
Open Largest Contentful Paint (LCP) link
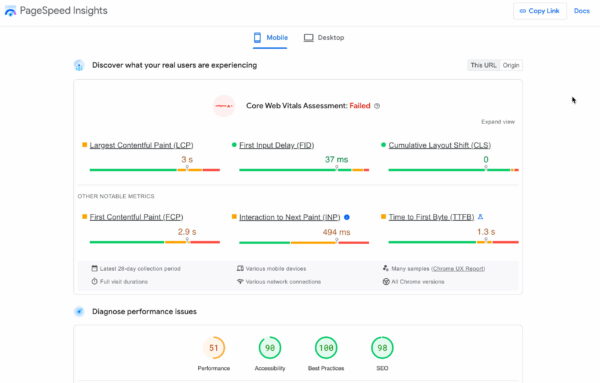141,145
